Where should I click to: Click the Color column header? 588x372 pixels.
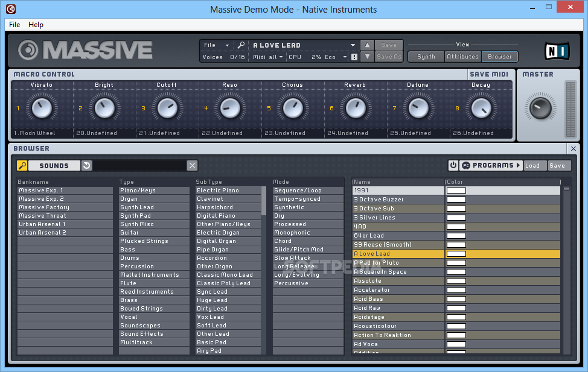pyautogui.click(x=502, y=181)
